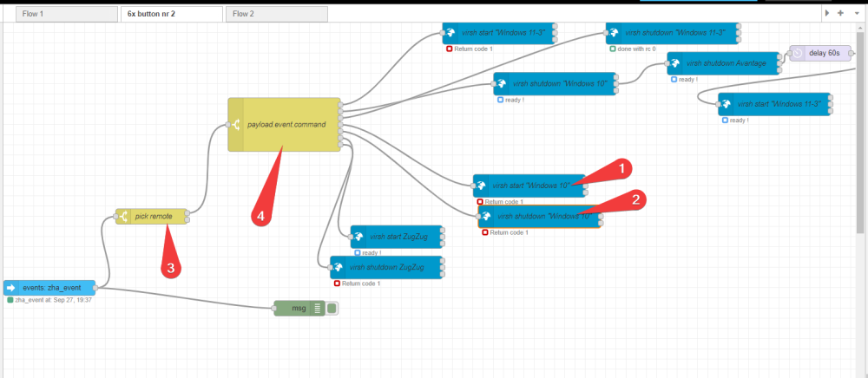868x378 pixels.
Task: Select virsh shutdown ZugZug node
Action: point(386,268)
